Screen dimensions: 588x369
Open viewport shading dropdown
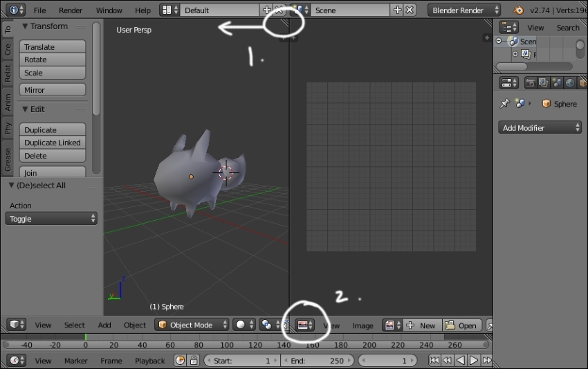(x=244, y=325)
